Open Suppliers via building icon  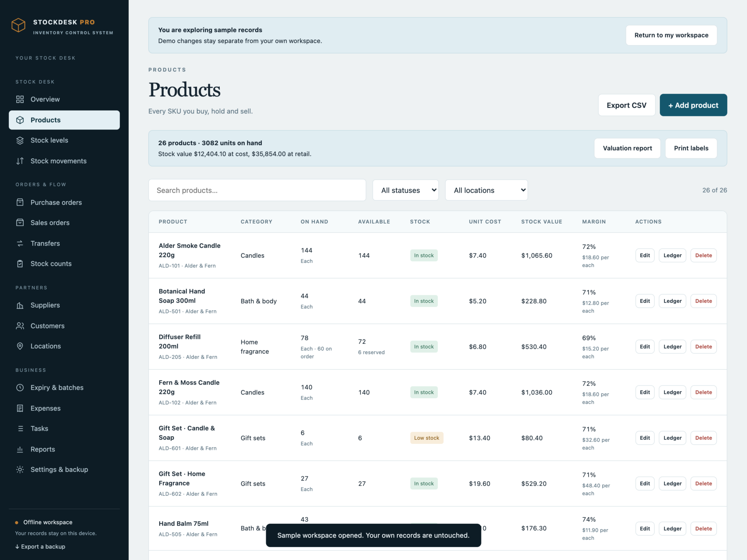click(20, 305)
